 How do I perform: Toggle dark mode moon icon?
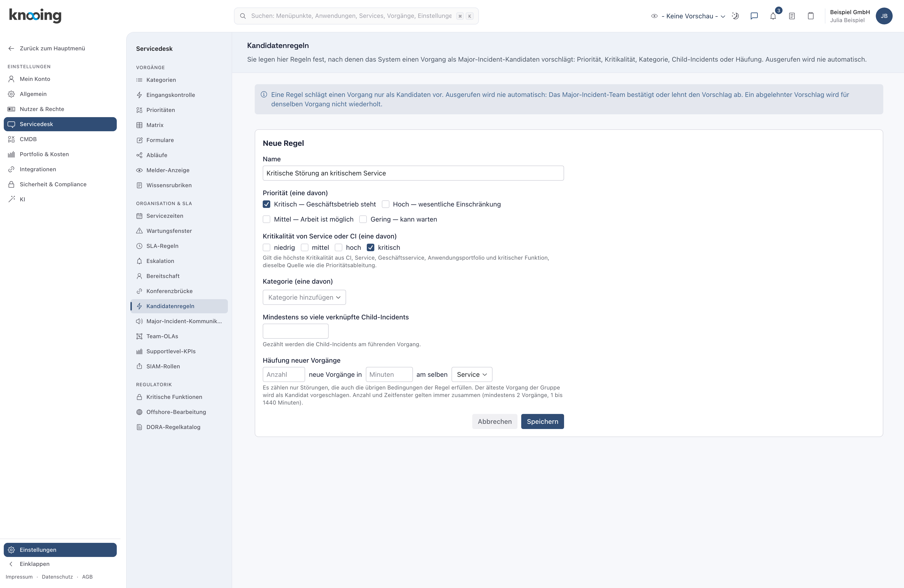tap(735, 16)
